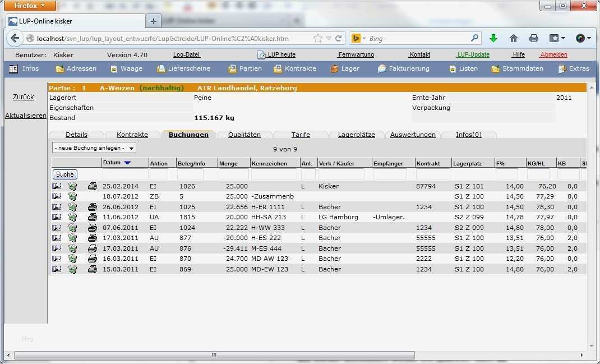The height and width of the screenshot is (364, 600).
Task: Click the Suche button
Action: point(64,174)
